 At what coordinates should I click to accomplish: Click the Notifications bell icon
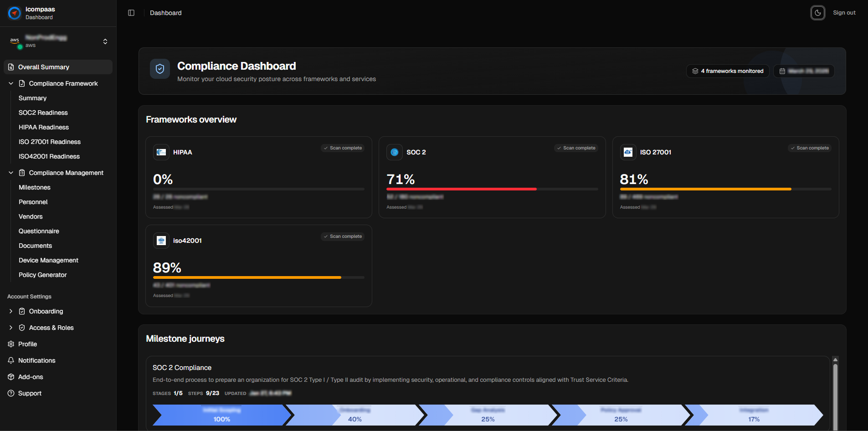[x=11, y=360]
